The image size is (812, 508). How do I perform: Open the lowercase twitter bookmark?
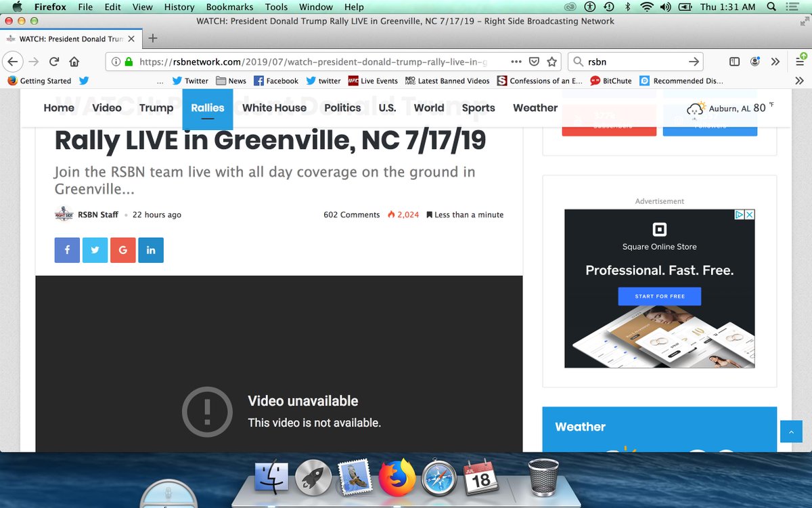(x=323, y=81)
